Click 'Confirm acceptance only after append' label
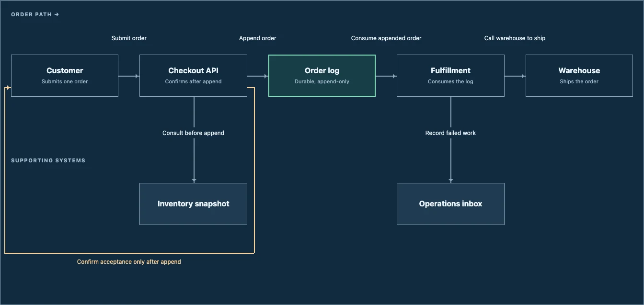The width and height of the screenshot is (644, 305). (x=129, y=262)
